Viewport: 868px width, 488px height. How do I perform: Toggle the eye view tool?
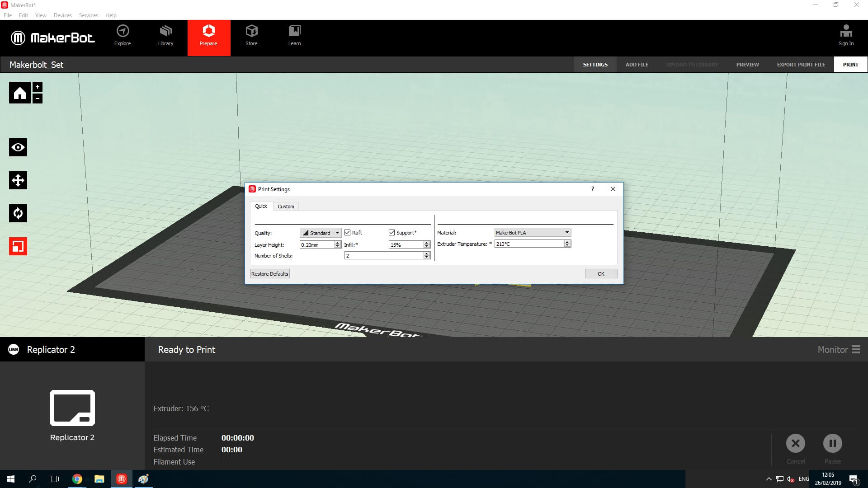point(18,147)
